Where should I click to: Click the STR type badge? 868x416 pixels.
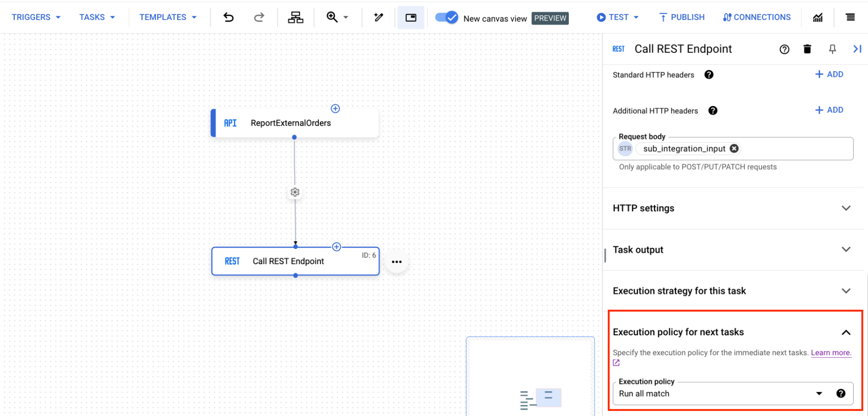[x=625, y=149]
